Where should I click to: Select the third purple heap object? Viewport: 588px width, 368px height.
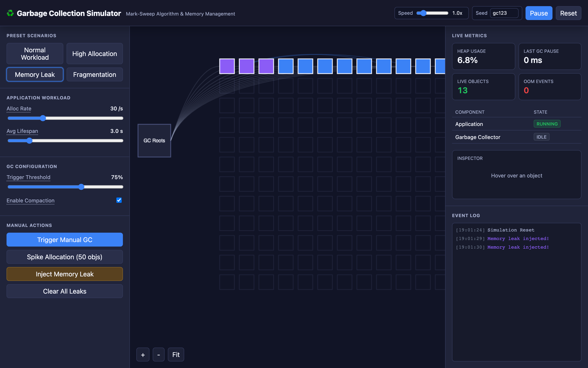point(266,66)
